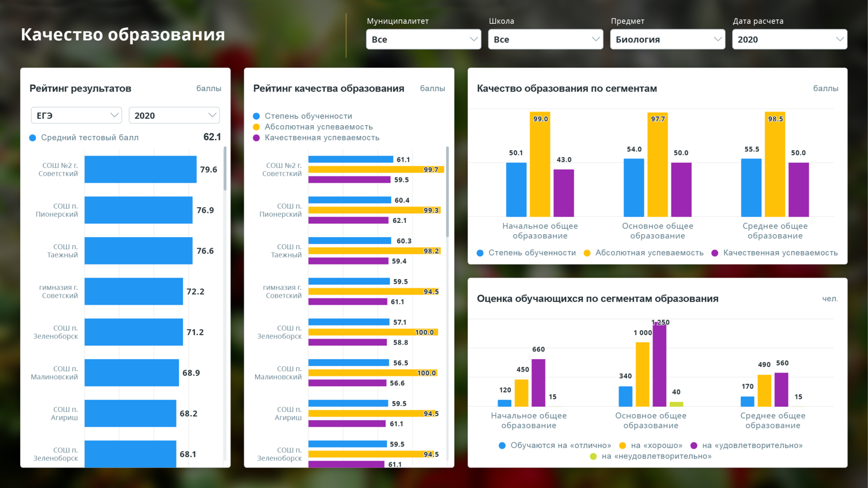Screen dimensions: 868x488
Task: Click the purple 43.0 bar in segments chart
Action: pos(564,193)
